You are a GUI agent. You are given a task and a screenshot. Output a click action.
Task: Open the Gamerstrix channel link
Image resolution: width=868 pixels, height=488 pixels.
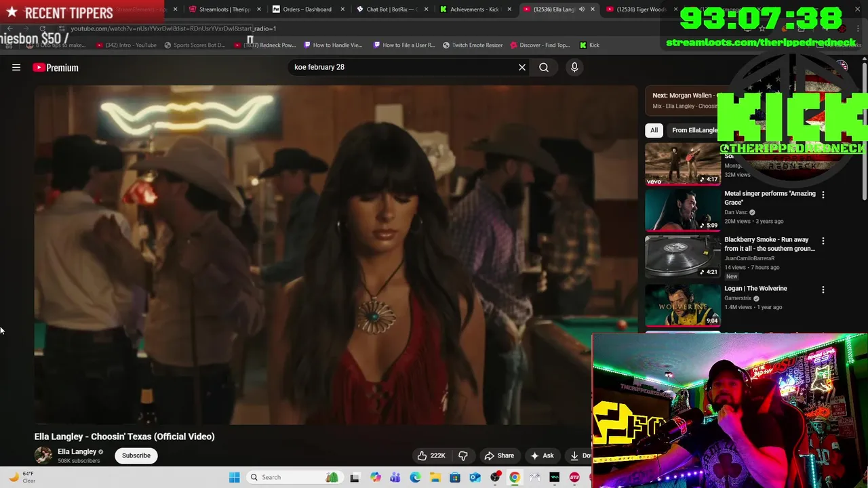point(738,298)
